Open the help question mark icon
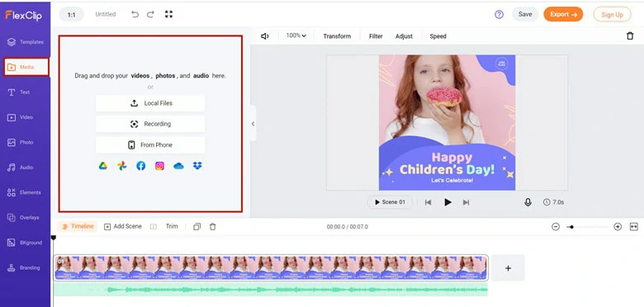This screenshot has height=307, width=644. pos(499,14)
